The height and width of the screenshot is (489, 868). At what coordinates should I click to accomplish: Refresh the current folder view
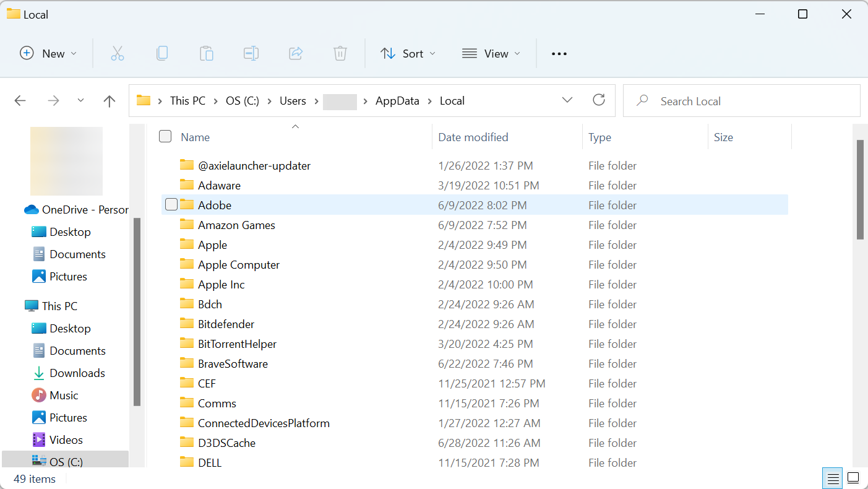click(598, 100)
